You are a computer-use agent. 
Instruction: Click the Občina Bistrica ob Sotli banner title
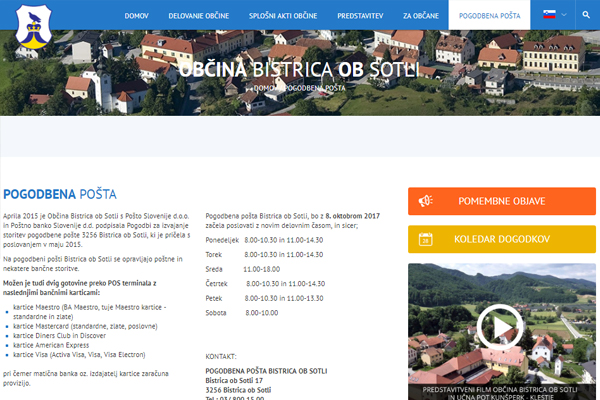click(x=299, y=68)
